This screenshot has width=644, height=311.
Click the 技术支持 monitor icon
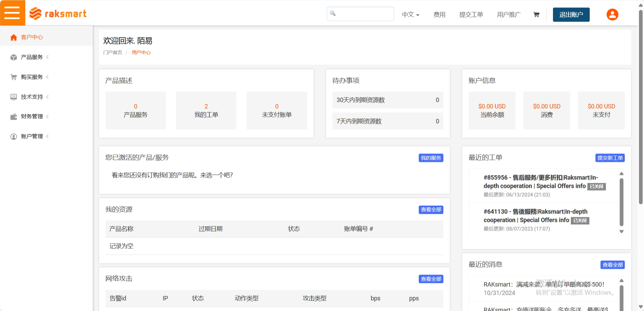tap(13, 97)
